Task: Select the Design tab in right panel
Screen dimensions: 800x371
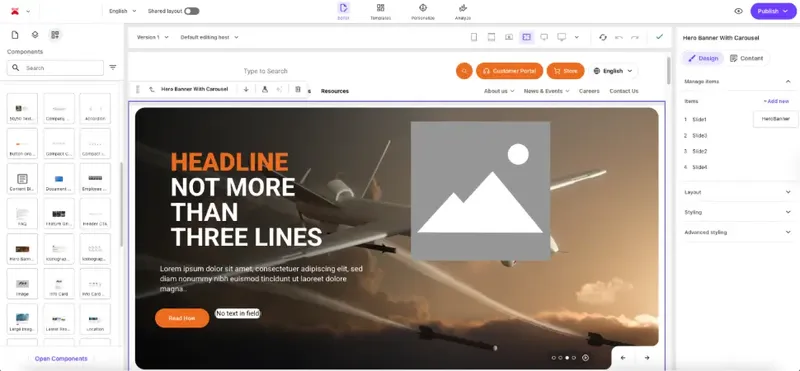Action: click(x=703, y=58)
